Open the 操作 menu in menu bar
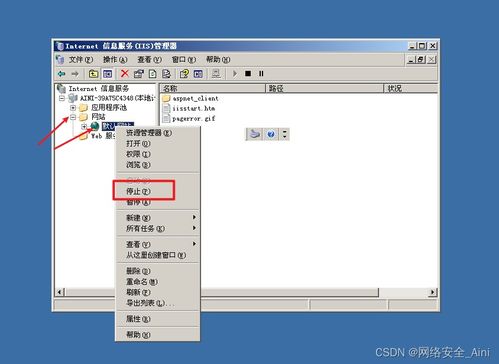The image size is (499, 364). (115, 60)
